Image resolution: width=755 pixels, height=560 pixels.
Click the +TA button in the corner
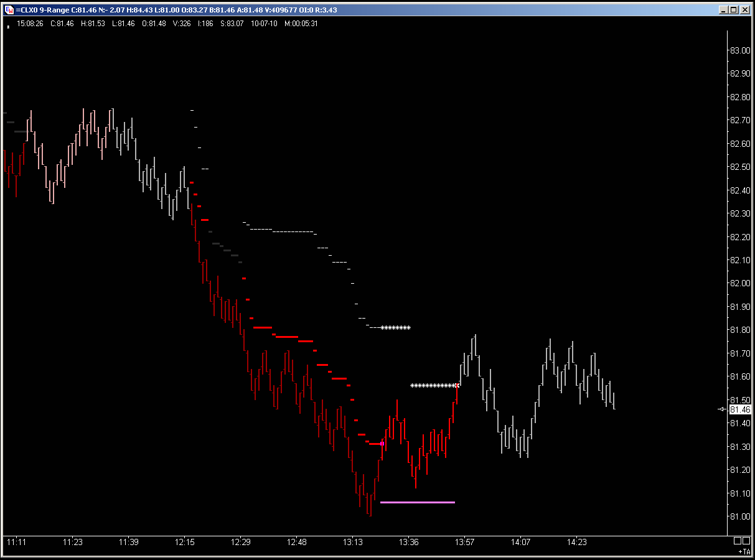[744, 552]
